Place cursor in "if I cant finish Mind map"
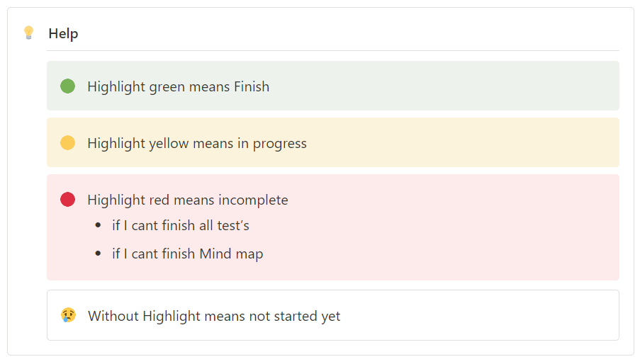Image resolution: width=640 pixels, height=364 pixels. 188,254
